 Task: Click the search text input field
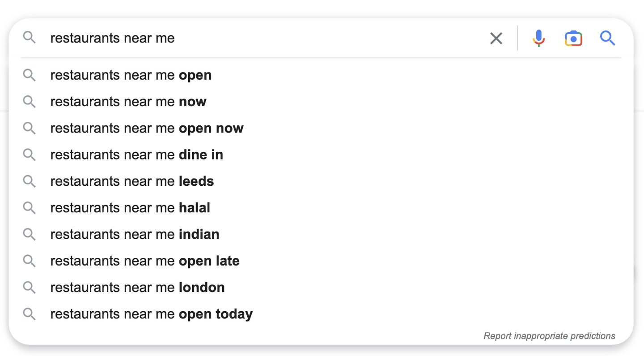pyautogui.click(x=268, y=39)
